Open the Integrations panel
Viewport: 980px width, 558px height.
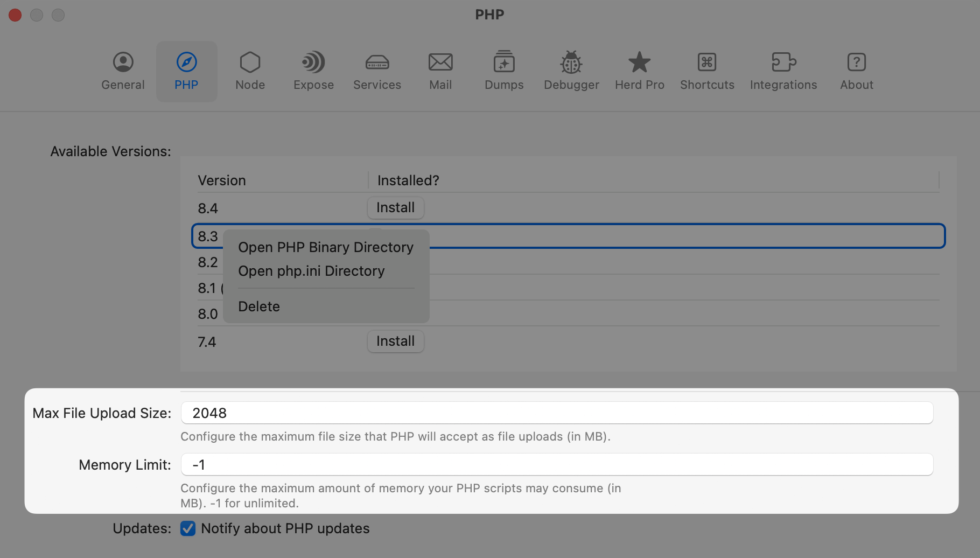783,70
